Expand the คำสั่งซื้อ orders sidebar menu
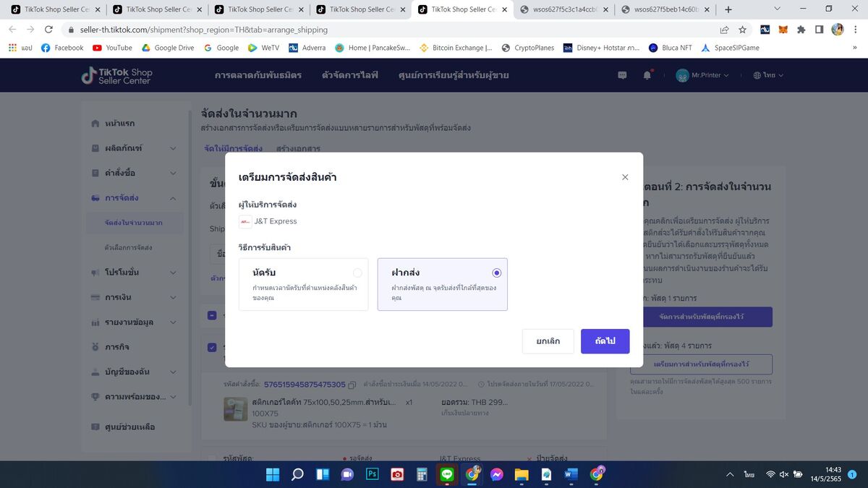 coord(135,174)
